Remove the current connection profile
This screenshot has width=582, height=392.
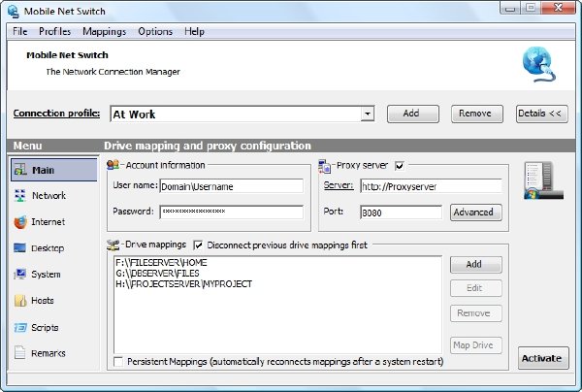(x=477, y=114)
